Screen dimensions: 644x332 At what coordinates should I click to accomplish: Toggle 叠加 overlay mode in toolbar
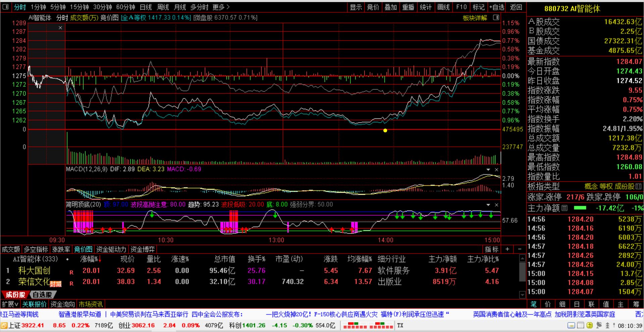[390, 7]
